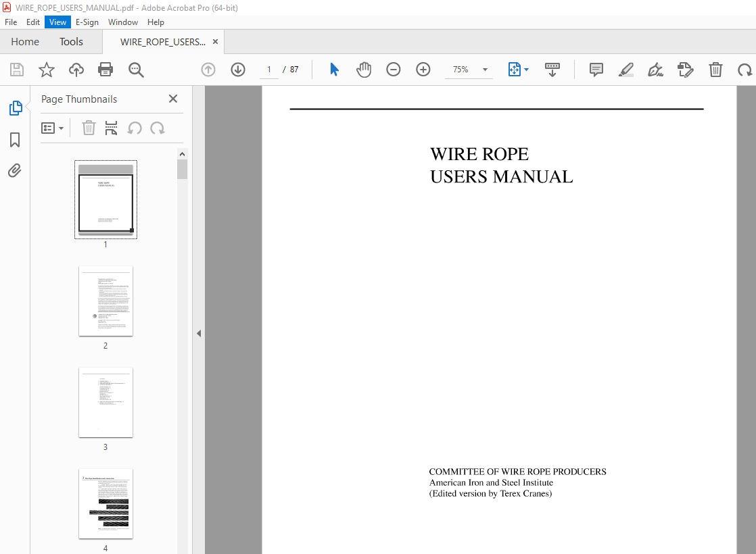
Task: Select the WIRE_ROPE_USERS document tab
Action: 163,42
